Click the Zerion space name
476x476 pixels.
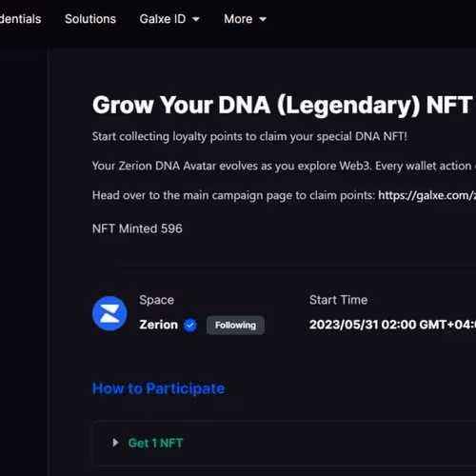click(x=158, y=325)
